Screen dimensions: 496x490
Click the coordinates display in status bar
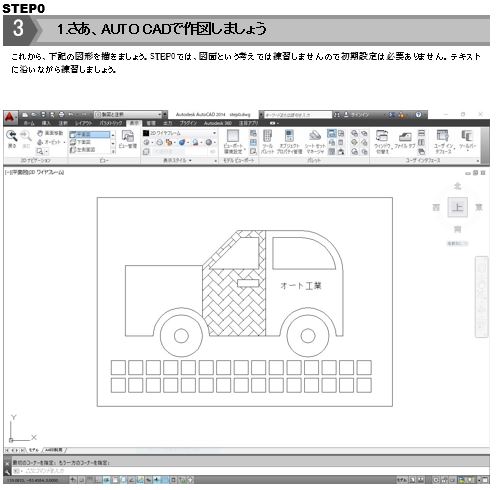33,480
